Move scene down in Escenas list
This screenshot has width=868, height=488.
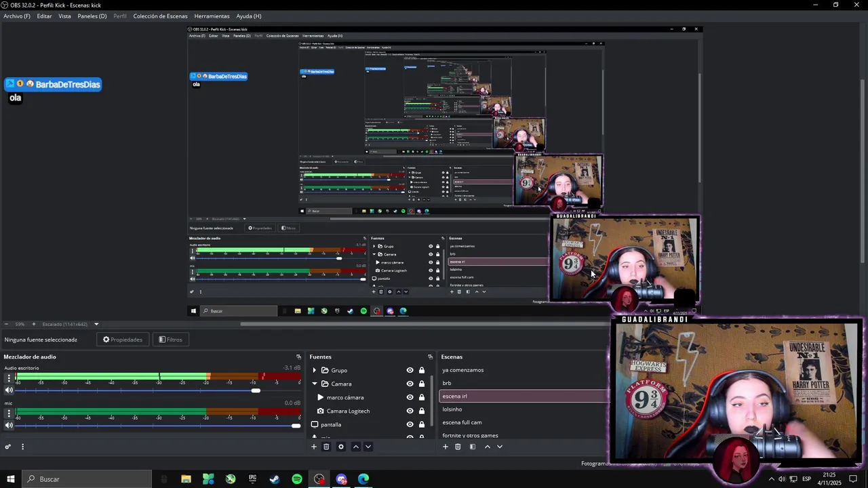[x=500, y=447]
